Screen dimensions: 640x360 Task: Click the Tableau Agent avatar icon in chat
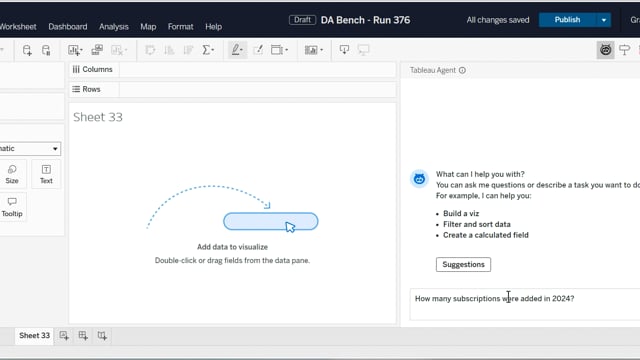419,179
